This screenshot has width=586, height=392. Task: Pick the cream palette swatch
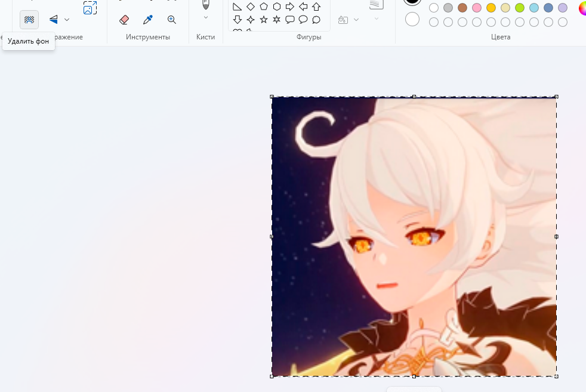[505, 8]
